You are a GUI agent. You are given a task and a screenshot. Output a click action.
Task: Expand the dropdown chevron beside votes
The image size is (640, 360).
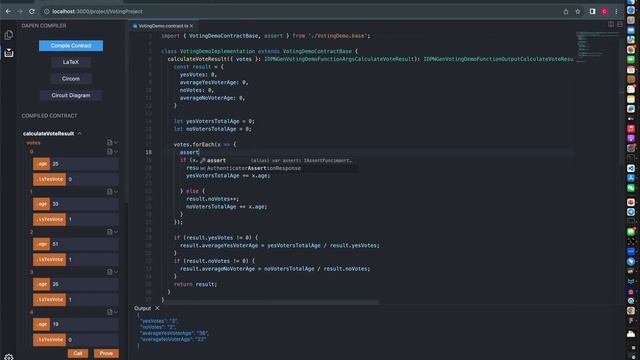(x=116, y=142)
